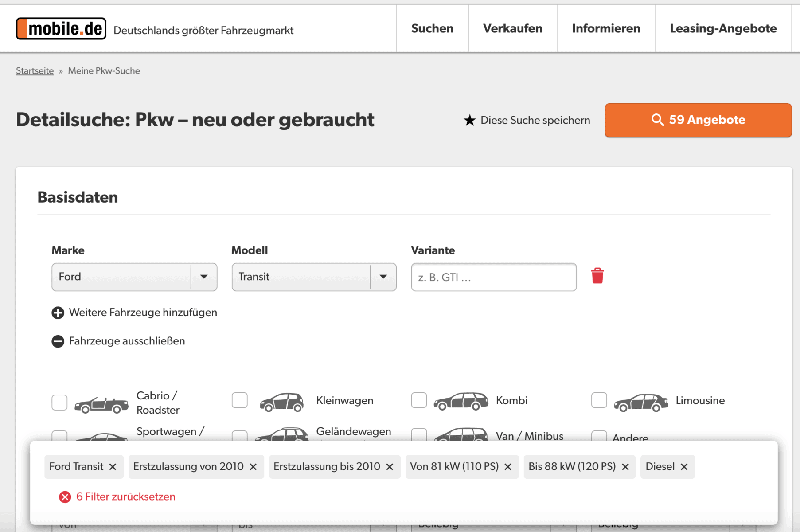
Task: Click the mobile.de logo
Action: [x=61, y=29]
